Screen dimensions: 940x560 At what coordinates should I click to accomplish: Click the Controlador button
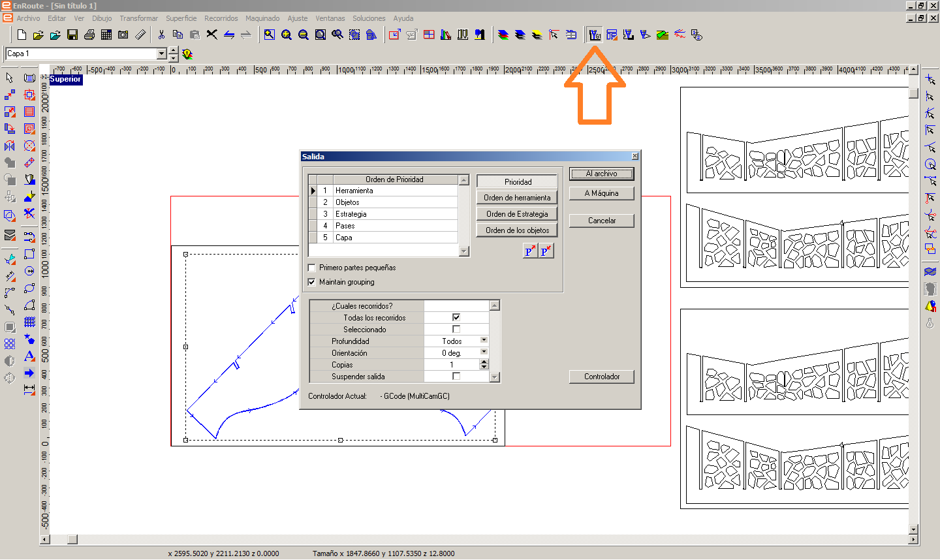(x=601, y=377)
